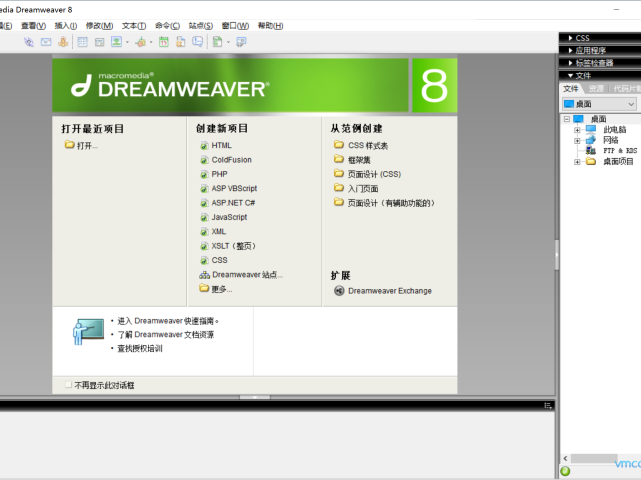Click the Email Link insert icon
The image size is (641, 480).
[x=46, y=42]
